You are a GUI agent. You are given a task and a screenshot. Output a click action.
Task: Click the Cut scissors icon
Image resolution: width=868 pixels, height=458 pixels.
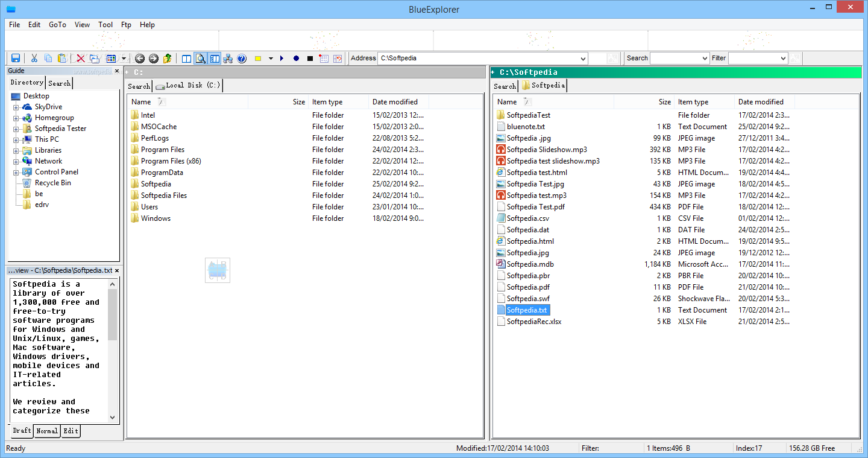[34, 59]
